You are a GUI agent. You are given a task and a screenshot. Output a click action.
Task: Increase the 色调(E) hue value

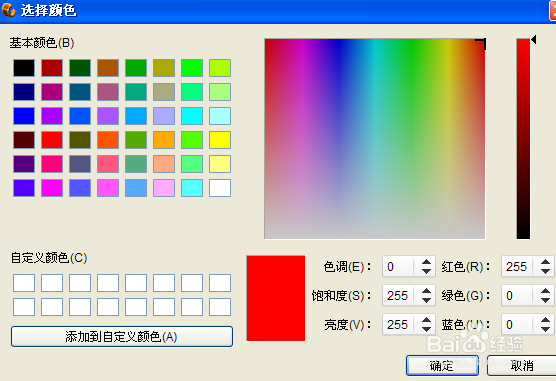[427, 262]
